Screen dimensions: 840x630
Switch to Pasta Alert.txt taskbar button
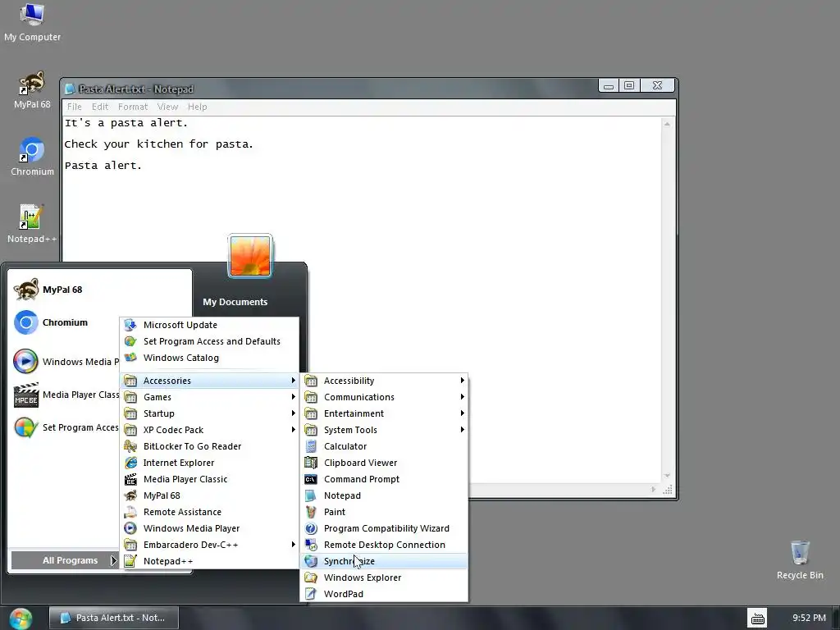[113, 618]
